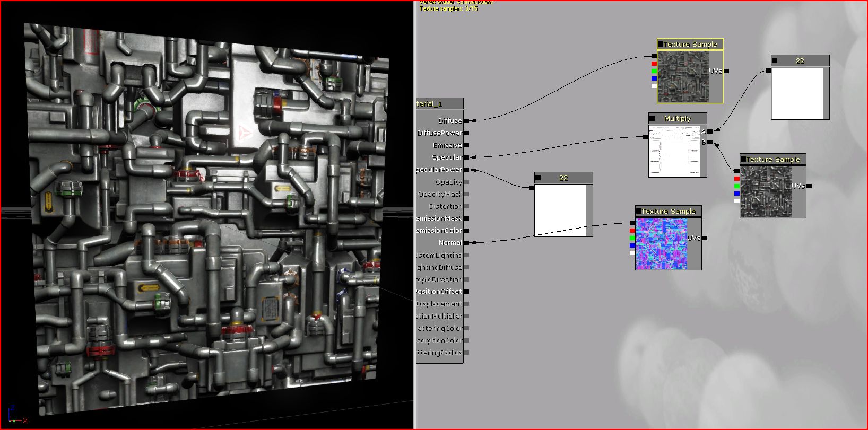
Task: Click RGB output pin of Texture Sample feeding Multiply B
Action: (737, 171)
